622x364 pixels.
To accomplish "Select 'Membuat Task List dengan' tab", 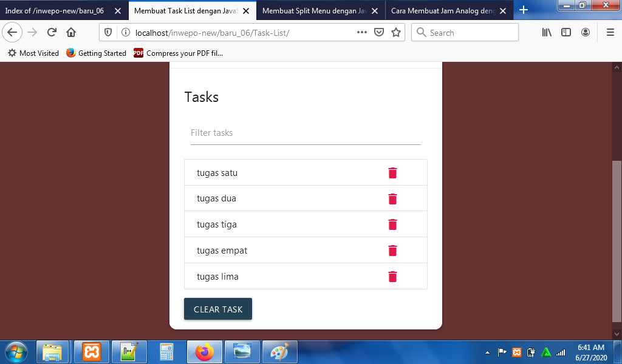I will click(186, 11).
